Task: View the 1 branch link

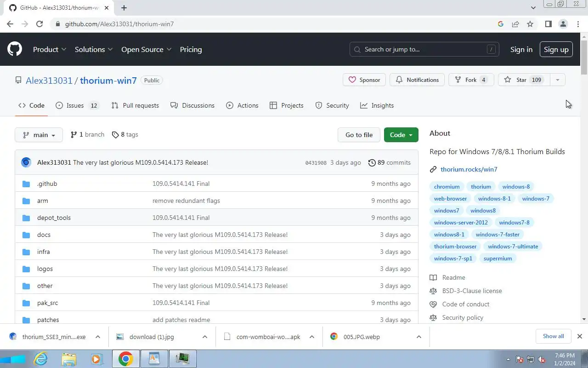Action: [87, 134]
